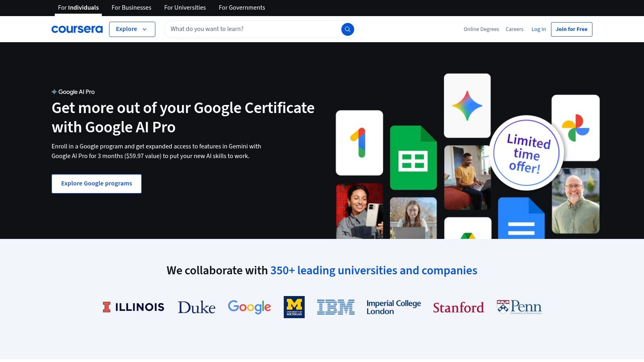
Task: Click the photo of woman holding phone
Action: (x=359, y=211)
